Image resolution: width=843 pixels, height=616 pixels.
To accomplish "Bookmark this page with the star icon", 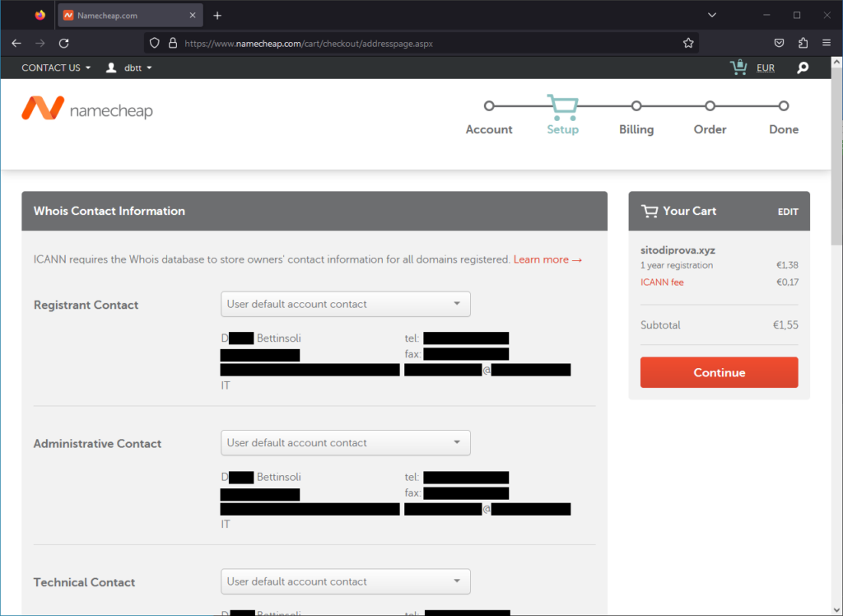I will tap(688, 43).
